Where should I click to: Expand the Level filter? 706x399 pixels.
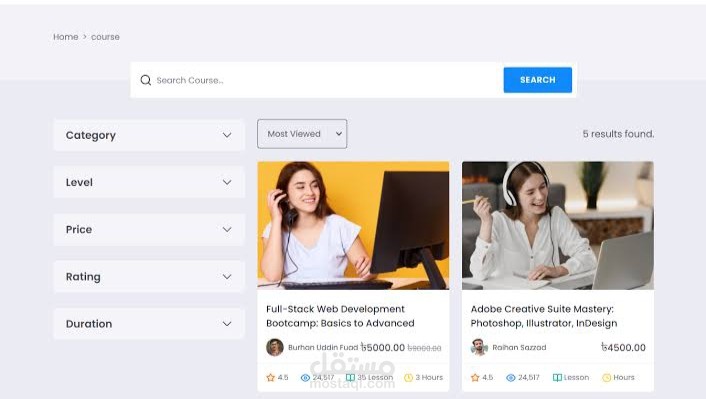pos(149,182)
